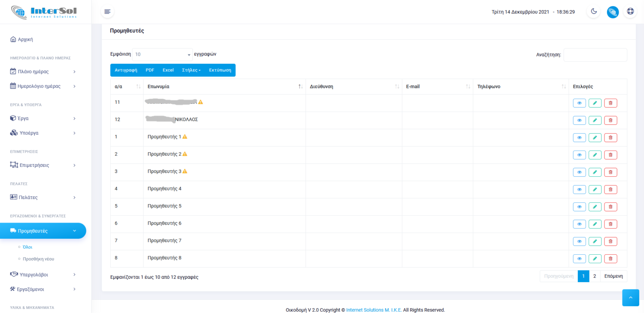Go to page 2 of results
This screenshot has height=313, width=644.
pos(594,276)
